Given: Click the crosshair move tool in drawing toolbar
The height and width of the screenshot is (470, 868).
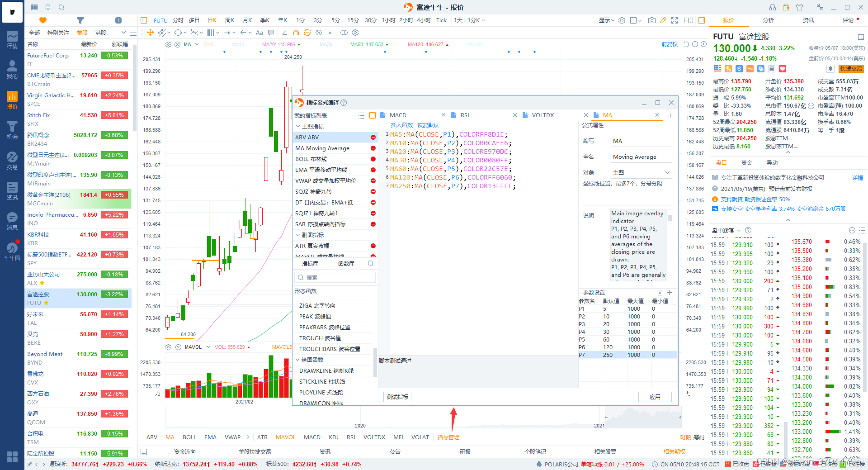Looking at the screenshot, I should 151,33.
